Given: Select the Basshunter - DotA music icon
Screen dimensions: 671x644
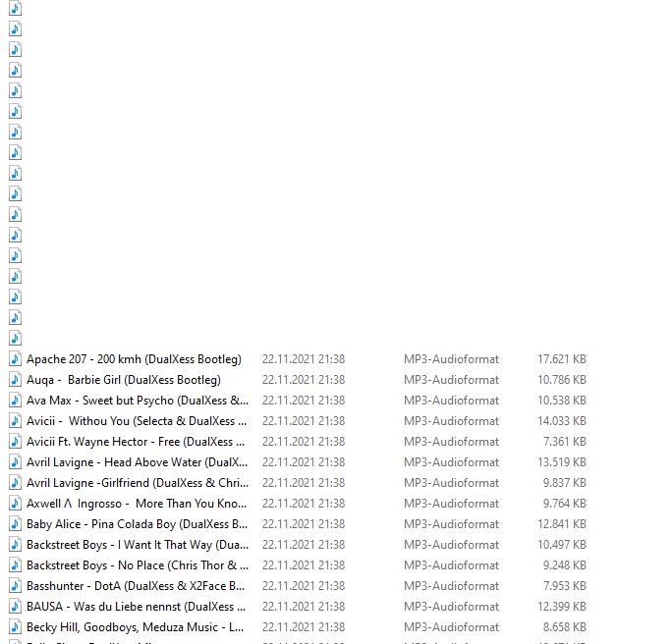Looking at the screenshot, I should pyautogui.click(x=15, y=585).
